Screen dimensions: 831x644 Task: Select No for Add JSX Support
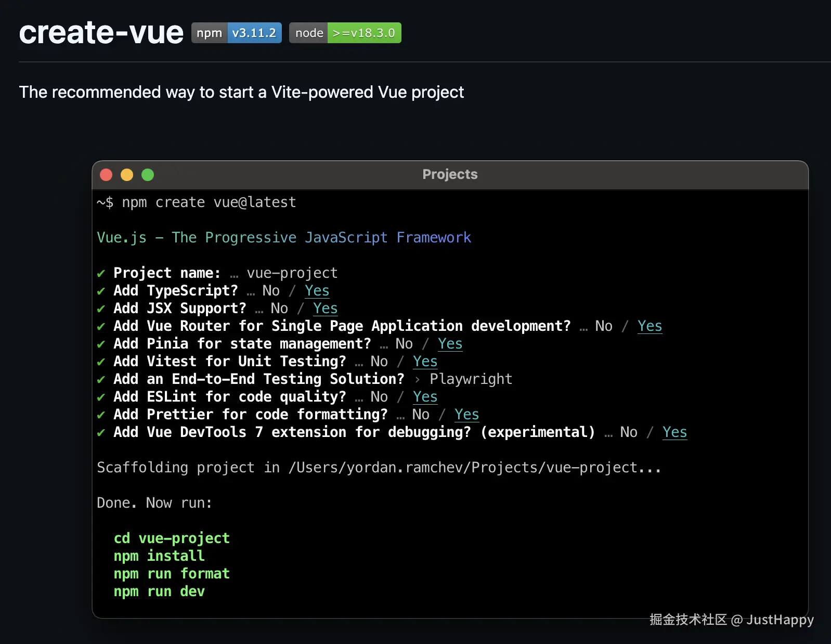279,308
